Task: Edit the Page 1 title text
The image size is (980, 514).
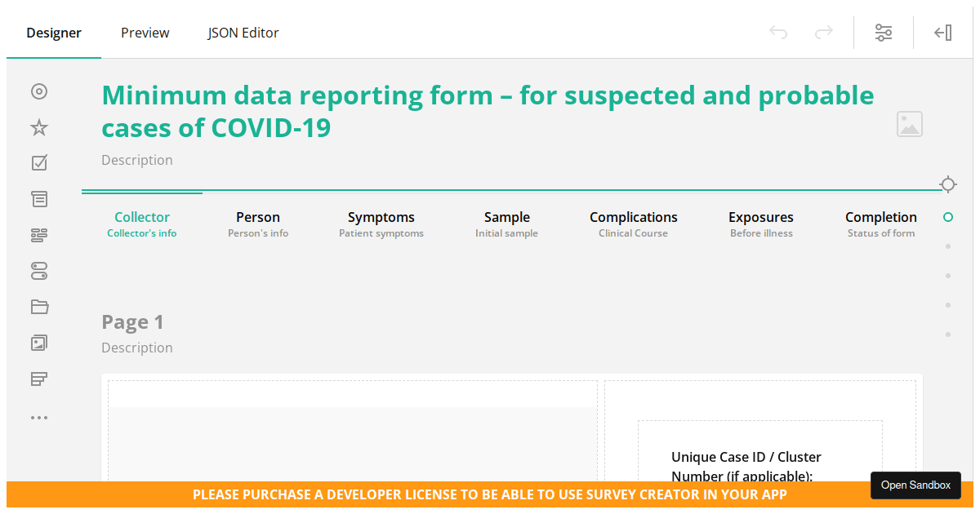Action: (132, 322)
